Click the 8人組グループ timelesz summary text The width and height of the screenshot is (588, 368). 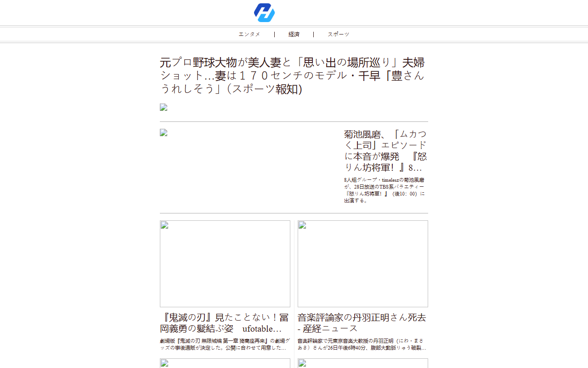tap(385, 190)
